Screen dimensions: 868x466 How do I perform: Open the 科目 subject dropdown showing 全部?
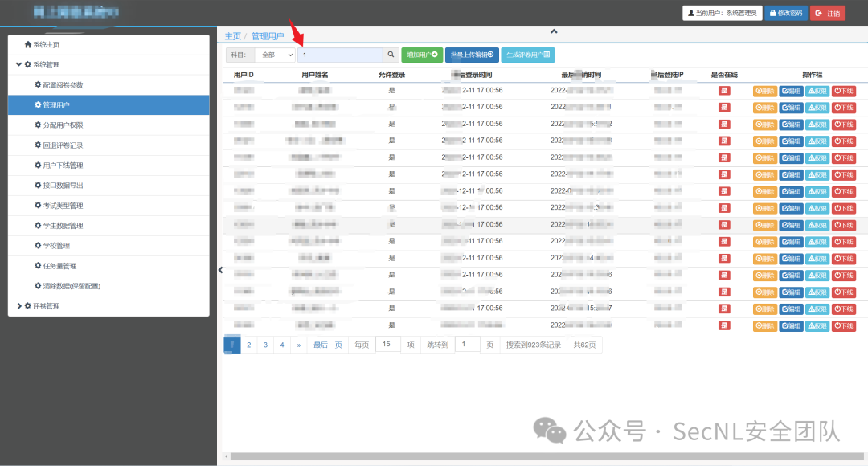(275, 55)
